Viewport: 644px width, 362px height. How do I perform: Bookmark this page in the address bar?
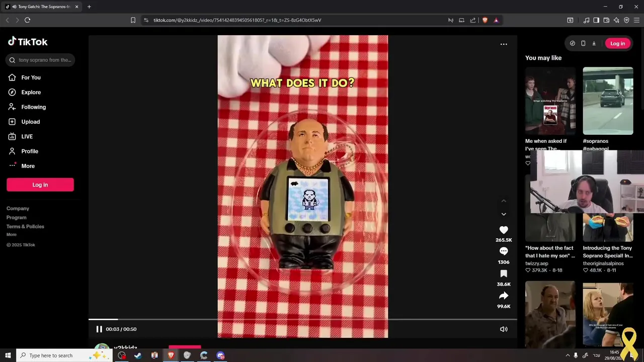133,20
